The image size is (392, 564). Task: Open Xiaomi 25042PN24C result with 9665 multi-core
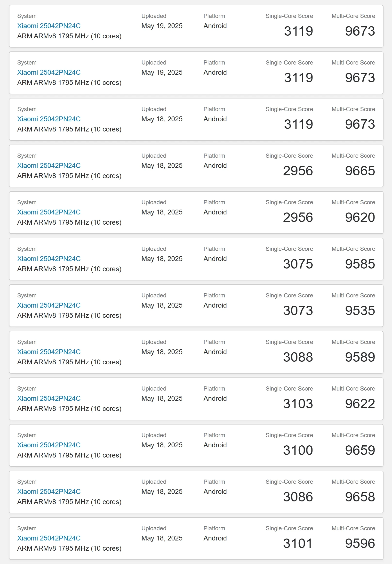point(48,166)
